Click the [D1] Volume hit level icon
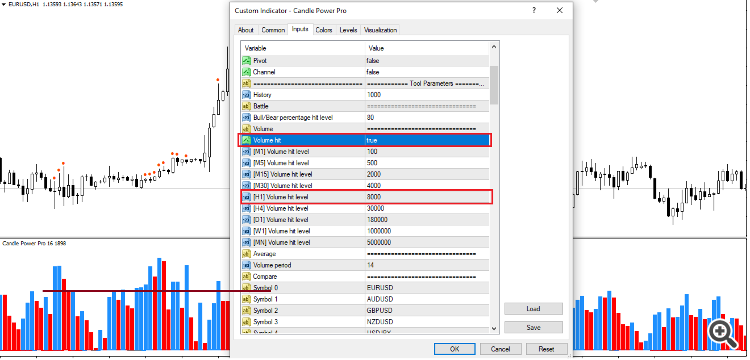The image size is (750, 360). coord(246,220)
